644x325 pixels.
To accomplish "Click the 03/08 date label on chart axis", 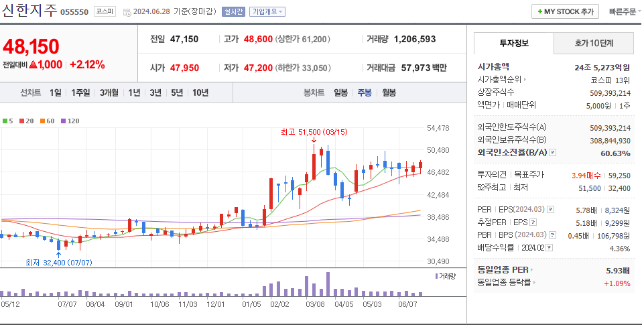I will [x=315, y=304].
